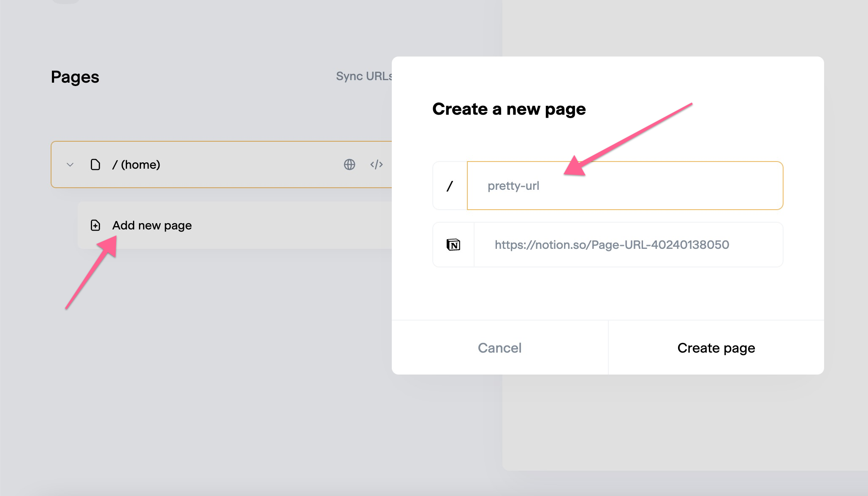Open the home page entry in the Pages list
868x496 pixels.
(136, 164)
